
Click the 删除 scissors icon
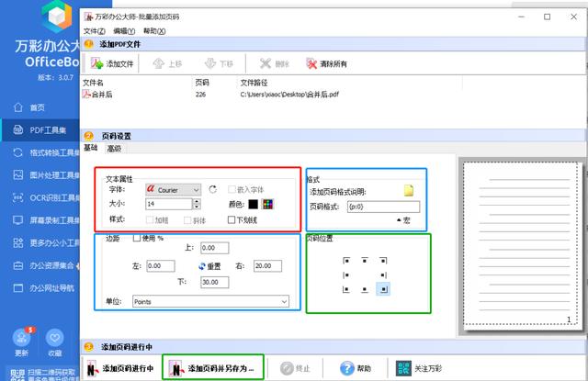[266, 63]
